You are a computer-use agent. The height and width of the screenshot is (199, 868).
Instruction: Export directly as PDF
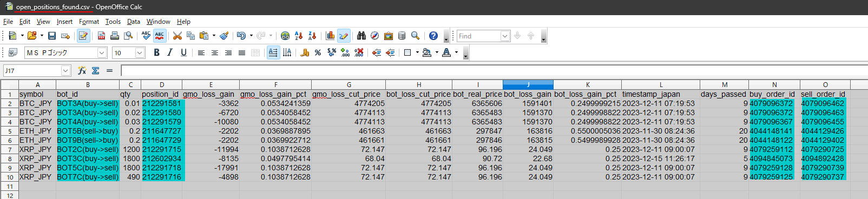pos(101,36)
